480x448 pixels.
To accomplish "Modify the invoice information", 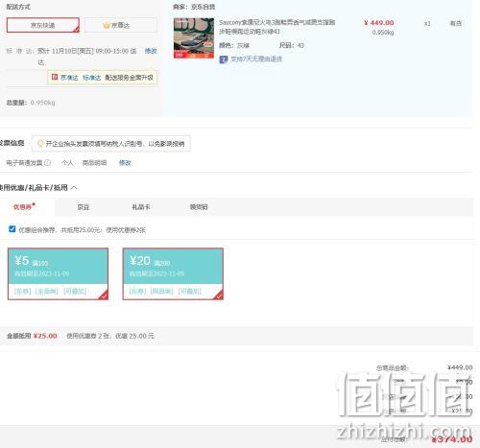I will [125, 163].
